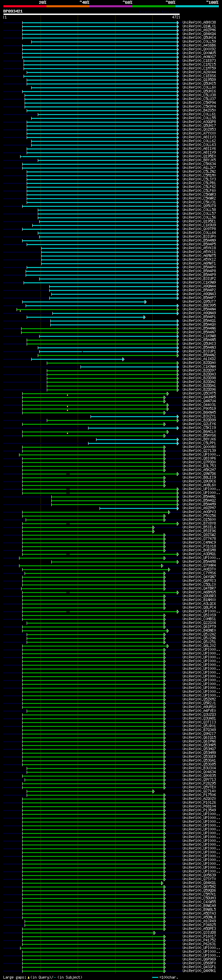Click the UniRef100_C1MT59 label
Image resolution: width=222 pixels, height=980 pixels.
[x=199, y=68]
